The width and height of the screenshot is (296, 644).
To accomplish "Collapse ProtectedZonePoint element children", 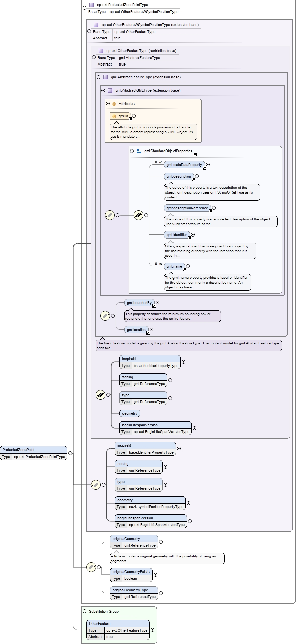I will (x=70, y=453).
